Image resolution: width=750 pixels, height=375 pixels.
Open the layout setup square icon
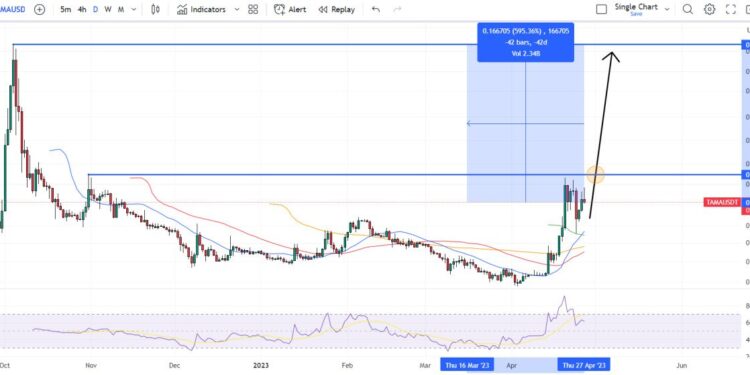[x=601, y=10]
